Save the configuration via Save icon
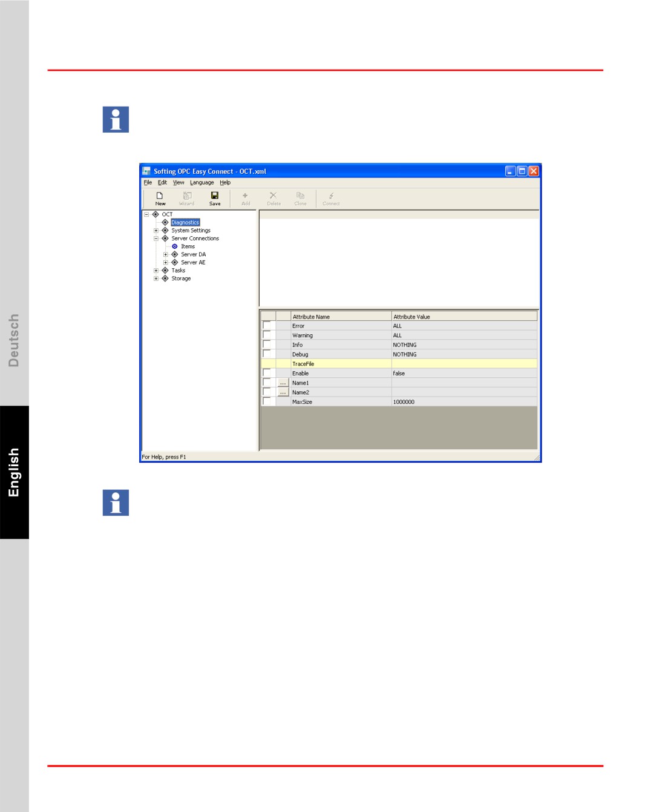This screenshot has width=668, height=812. click(x=215, y=198)
